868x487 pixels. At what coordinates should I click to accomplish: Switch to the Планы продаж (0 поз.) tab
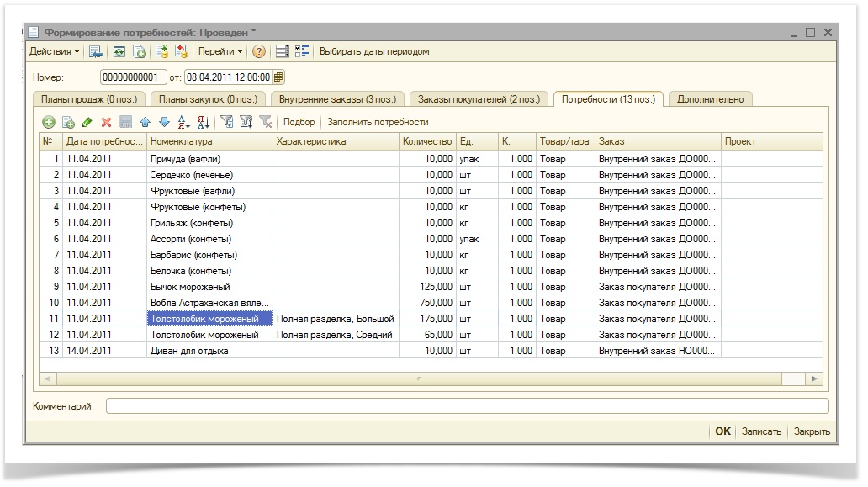click(89, 99)
